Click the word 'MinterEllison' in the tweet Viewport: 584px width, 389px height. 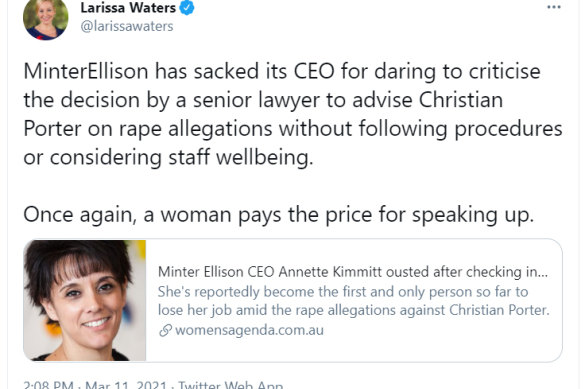click(x=86, y=71)
